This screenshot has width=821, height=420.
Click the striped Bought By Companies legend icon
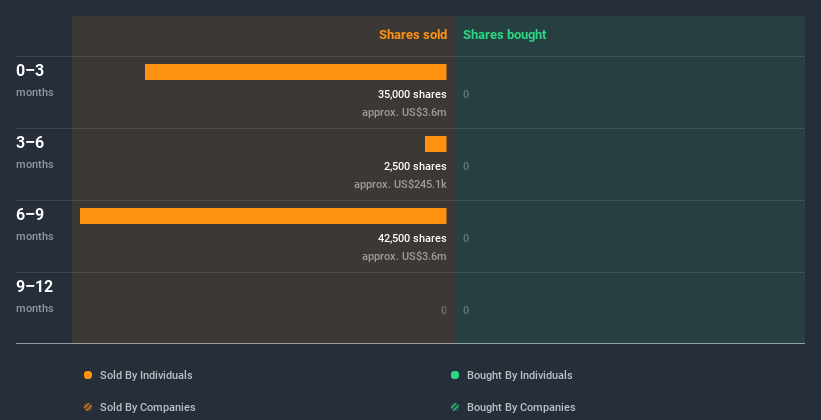click(x=455, y=407)
